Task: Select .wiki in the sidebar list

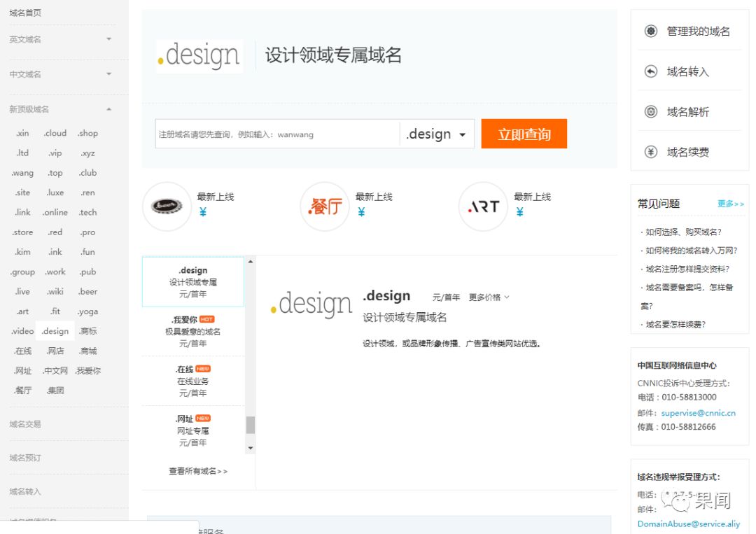Action: click(x=55, y=292)
